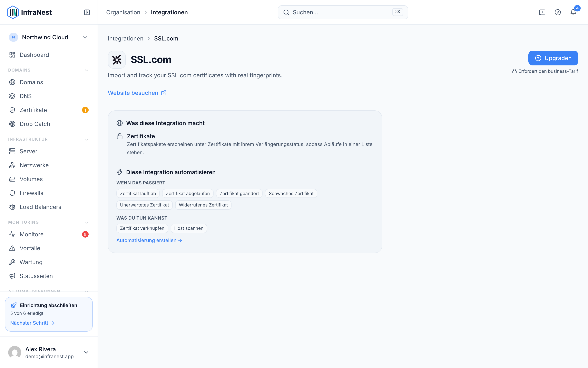Open Zertifikate in the sidebar
Screen dimensions: 588x368
click(x=49, y=110)
